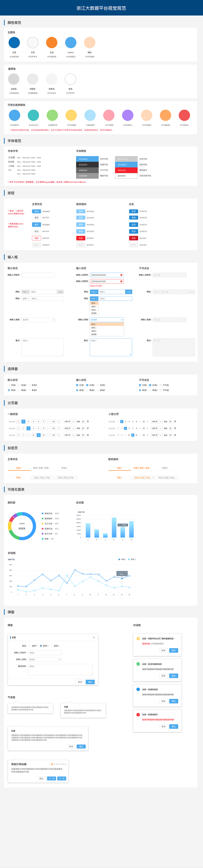The image size is (203, 868).
Task: Click empty 纳税人识别号 input under 默认状态
Action: click(x=38, y=275)
